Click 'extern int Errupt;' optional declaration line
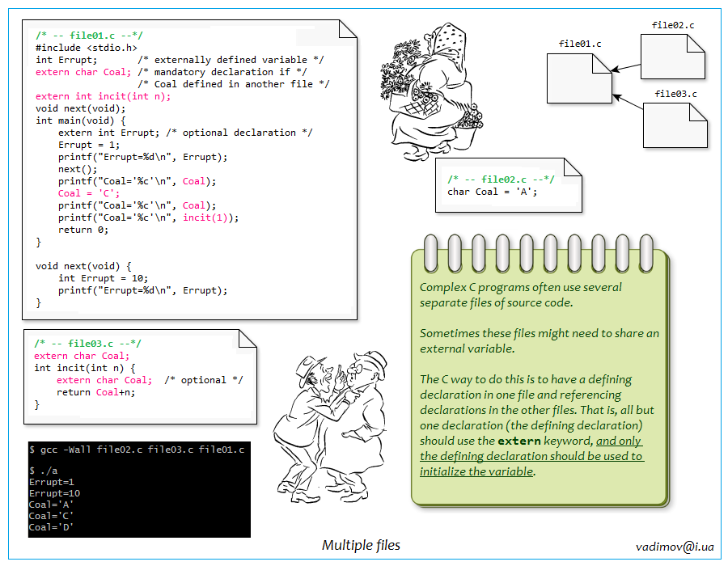 pos(185,133)
